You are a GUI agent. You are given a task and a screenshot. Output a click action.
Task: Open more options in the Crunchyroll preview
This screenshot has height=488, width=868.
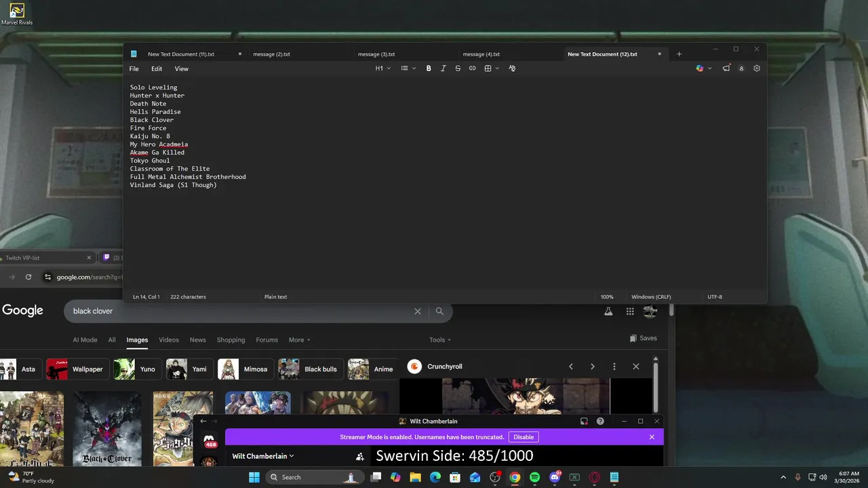tap(614, 367)
